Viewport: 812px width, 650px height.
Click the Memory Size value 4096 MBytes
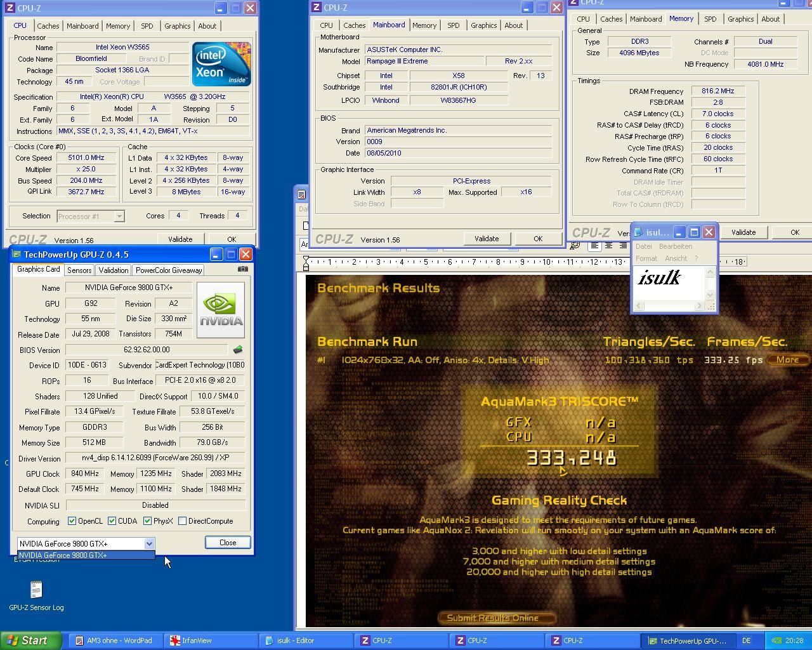click(639, 53)
